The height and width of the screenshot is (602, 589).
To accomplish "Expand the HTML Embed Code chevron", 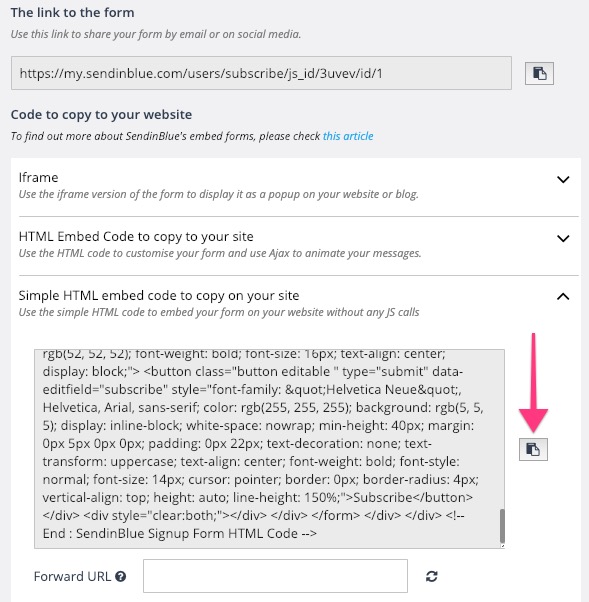I will pyautogui.click(x=563, y=238).
